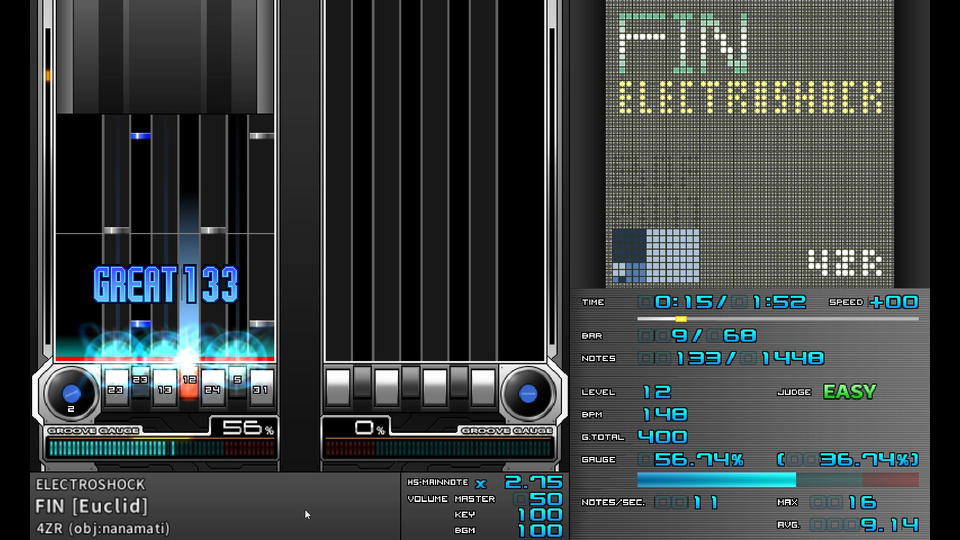The image size is (960, 540).
Task: Click the song title FIN [Euclid]
Action: [92, 506]
